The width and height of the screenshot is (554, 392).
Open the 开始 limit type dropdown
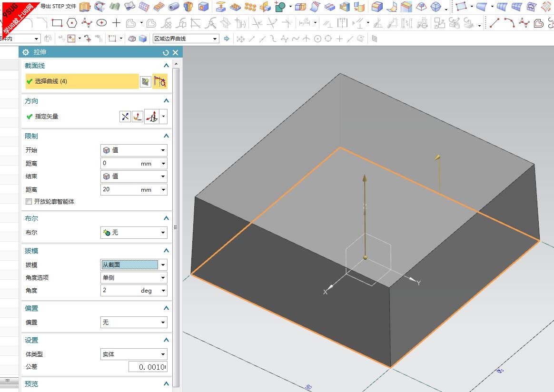tap(134, 150)
